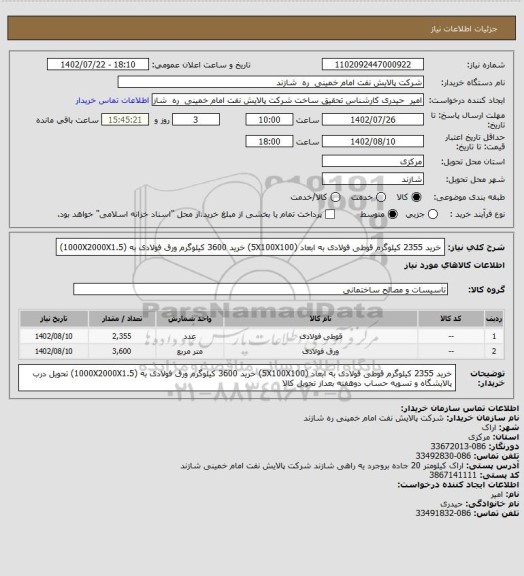The image size is (524, 576).
Task: Click the response deadline time 10:00
Action: click(x=269, y=120)
